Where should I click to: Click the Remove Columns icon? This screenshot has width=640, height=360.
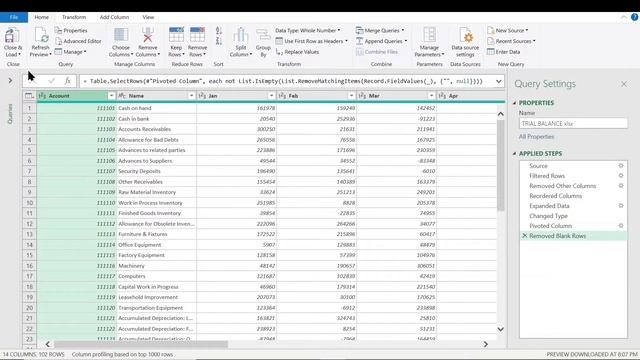point(148,35)
